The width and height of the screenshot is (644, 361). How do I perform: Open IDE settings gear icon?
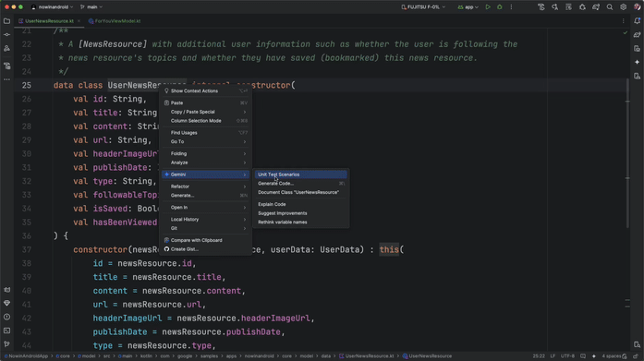pos(623,7)
